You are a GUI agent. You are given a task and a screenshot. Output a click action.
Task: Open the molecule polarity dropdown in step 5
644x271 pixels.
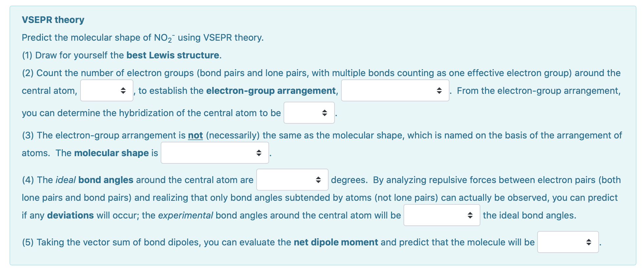tap(567, 242)
